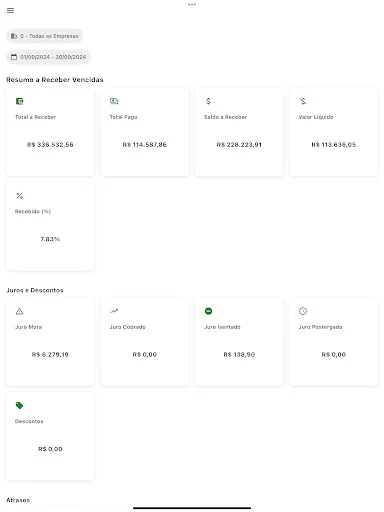Click the Recebido (%) label

pos(33,211)
